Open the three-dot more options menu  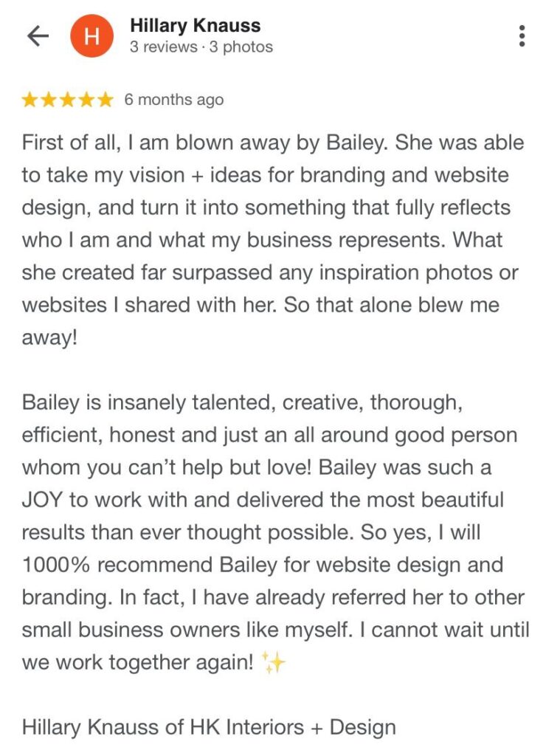coord(522,36)
